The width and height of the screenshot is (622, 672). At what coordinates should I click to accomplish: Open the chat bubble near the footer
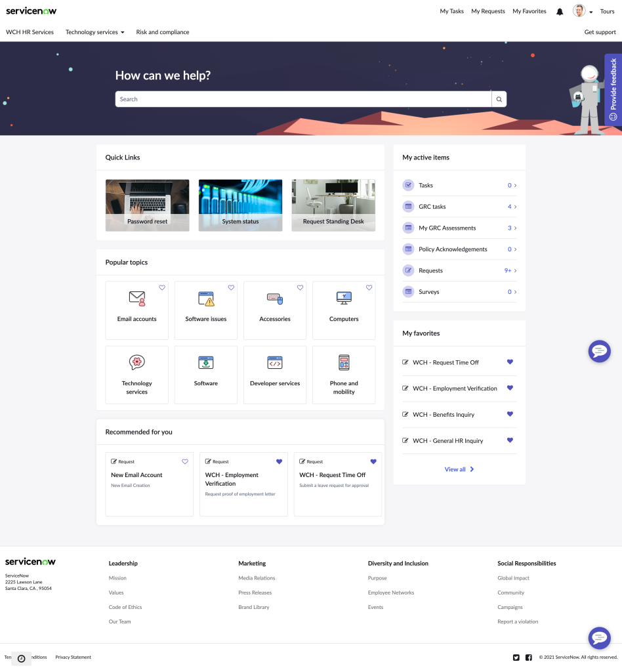click(599, 638)
